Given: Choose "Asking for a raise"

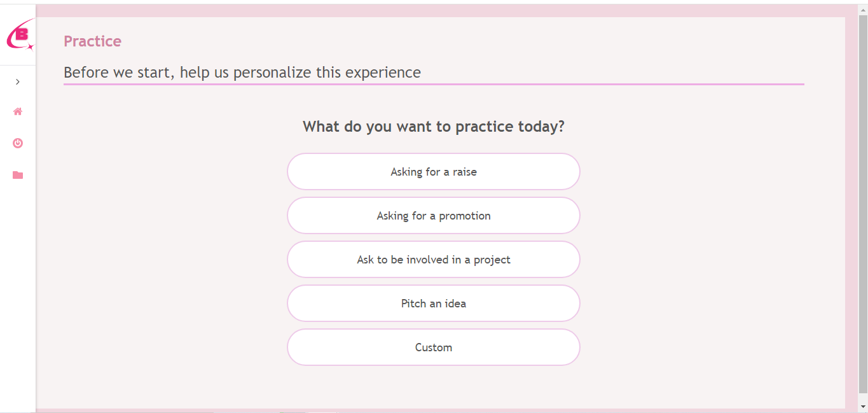Looking at the screenshot, I should (433, 172).
